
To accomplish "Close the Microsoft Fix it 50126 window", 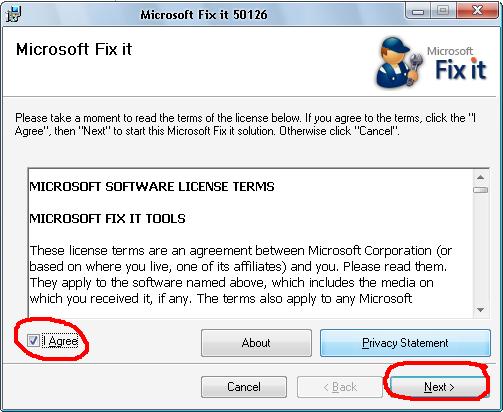I will [478, 11].
